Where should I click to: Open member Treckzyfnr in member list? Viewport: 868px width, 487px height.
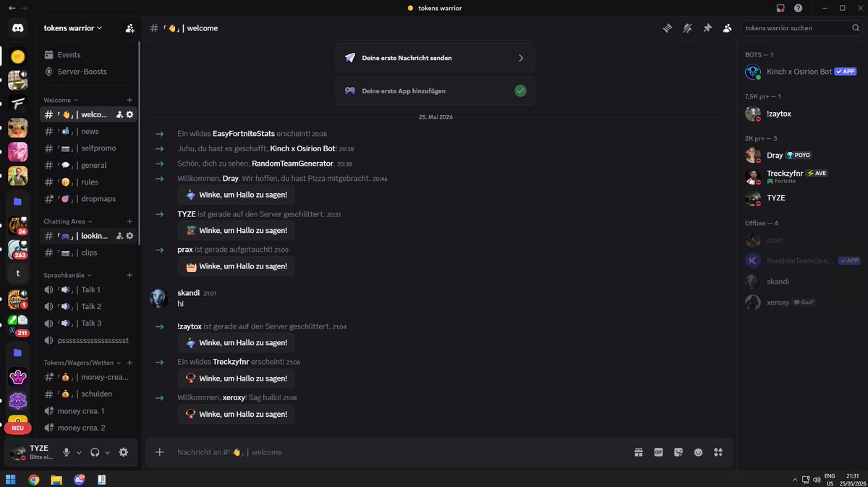pyautogui.click(x=804, y=177)
